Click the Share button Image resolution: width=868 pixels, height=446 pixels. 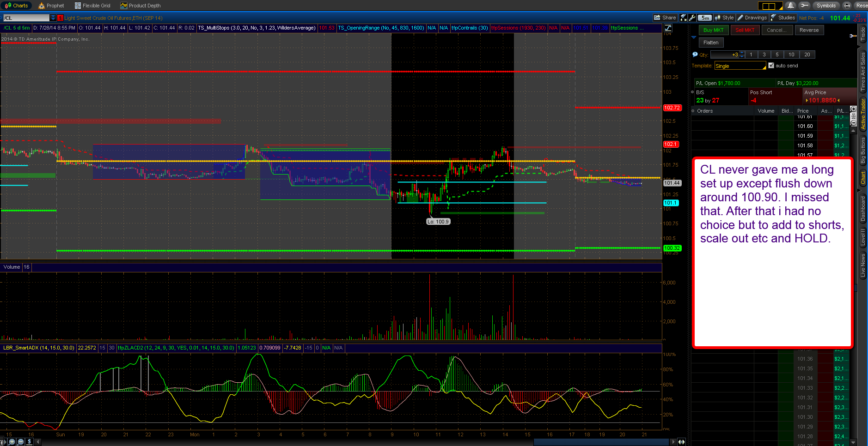pos(665,18)
